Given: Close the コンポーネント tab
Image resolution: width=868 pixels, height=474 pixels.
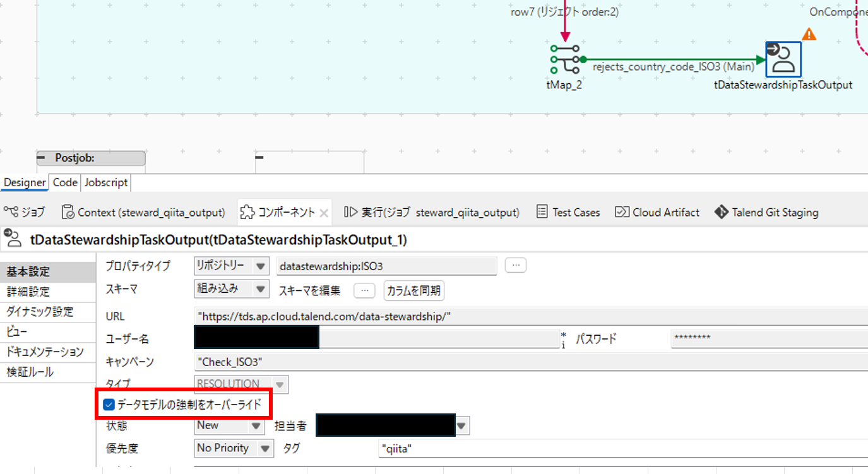Looking at the screenshot, I should (x=324, y=213).
